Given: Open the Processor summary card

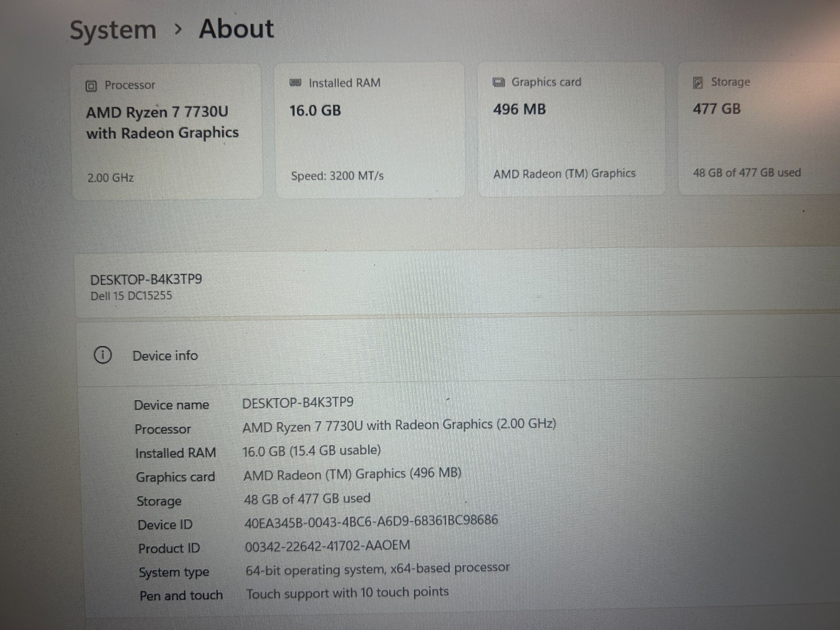Looking at the screenshot, I should 166,131.
